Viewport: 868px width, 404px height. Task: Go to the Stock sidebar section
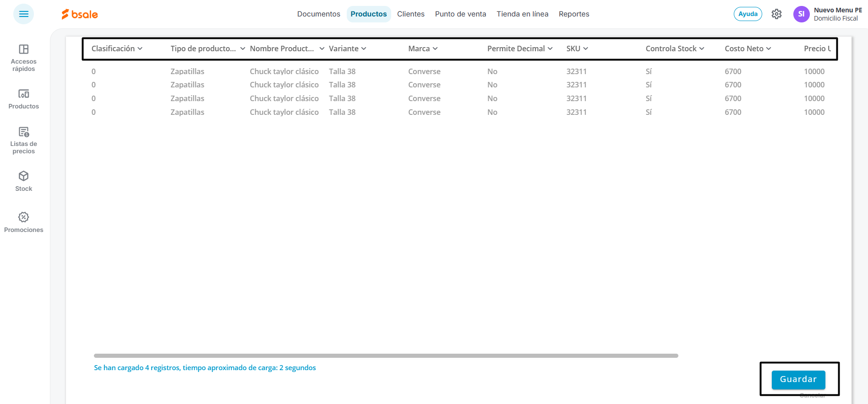(x=24, y=181)
